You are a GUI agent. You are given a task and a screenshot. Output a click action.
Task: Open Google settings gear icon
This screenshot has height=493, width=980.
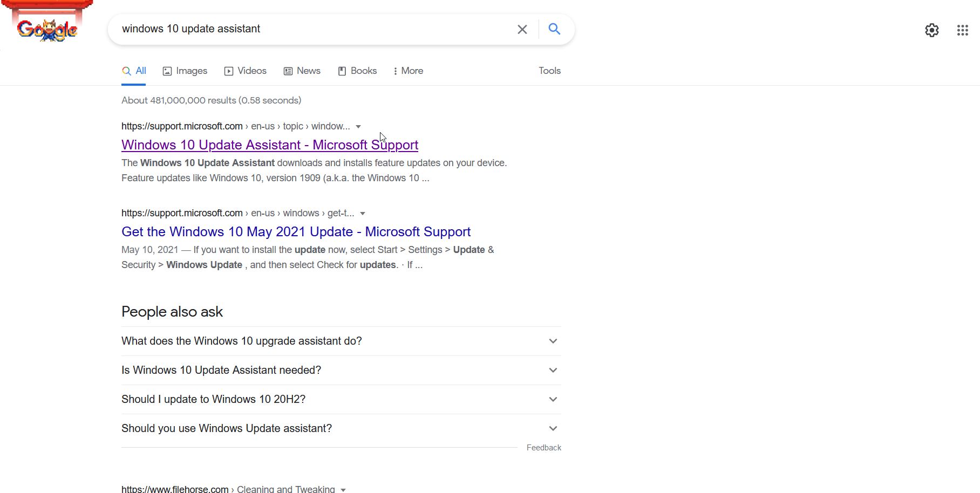[x=931, y=30]
